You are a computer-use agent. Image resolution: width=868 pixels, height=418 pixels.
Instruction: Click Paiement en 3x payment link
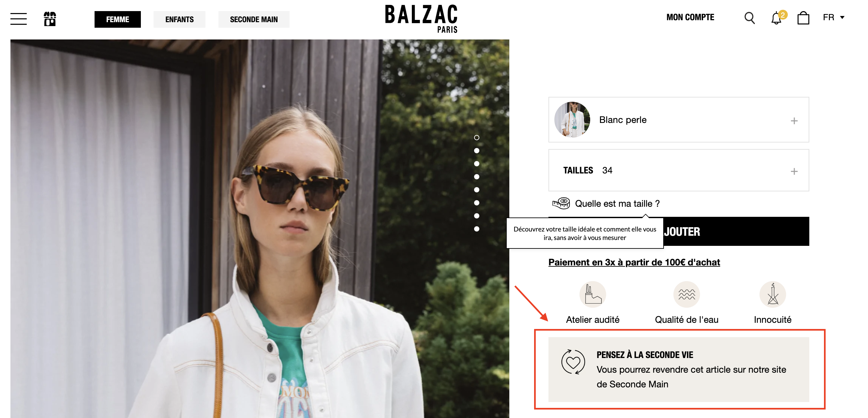pos(634,262)
